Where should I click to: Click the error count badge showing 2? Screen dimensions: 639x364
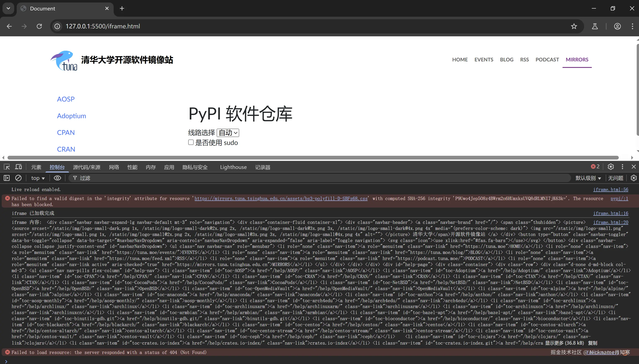(x=595, y=167)
